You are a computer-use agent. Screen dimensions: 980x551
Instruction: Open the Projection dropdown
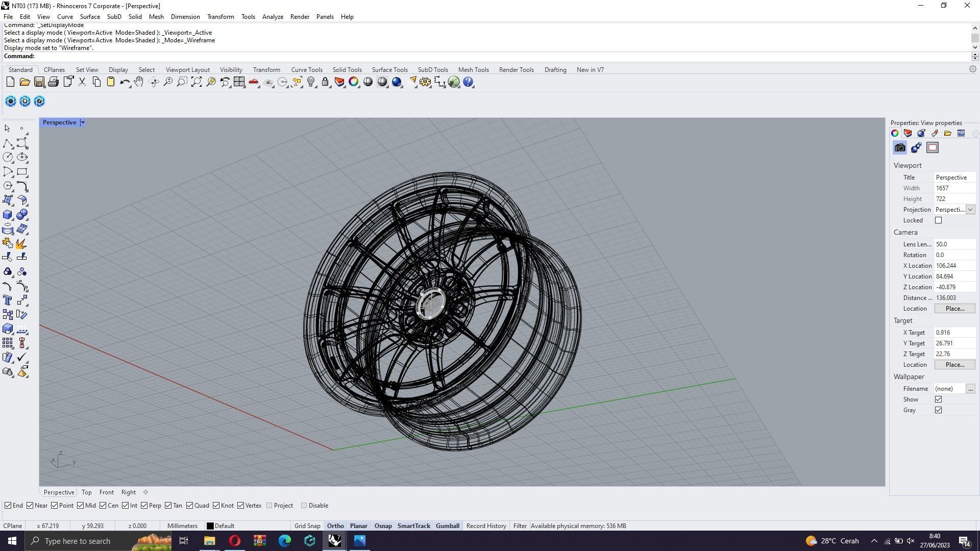pyautogui.click(x=970, y=210)
